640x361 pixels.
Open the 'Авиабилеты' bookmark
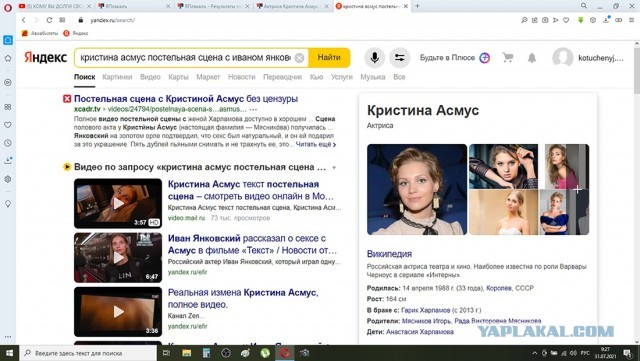[x=40, y=33]
